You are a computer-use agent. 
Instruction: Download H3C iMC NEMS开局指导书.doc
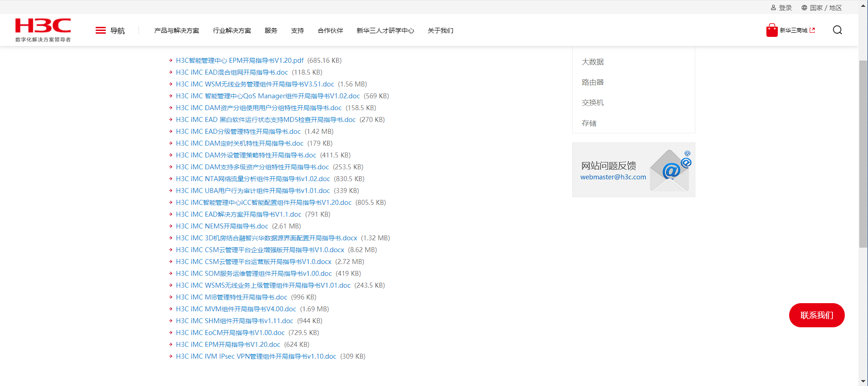point(222,226)
